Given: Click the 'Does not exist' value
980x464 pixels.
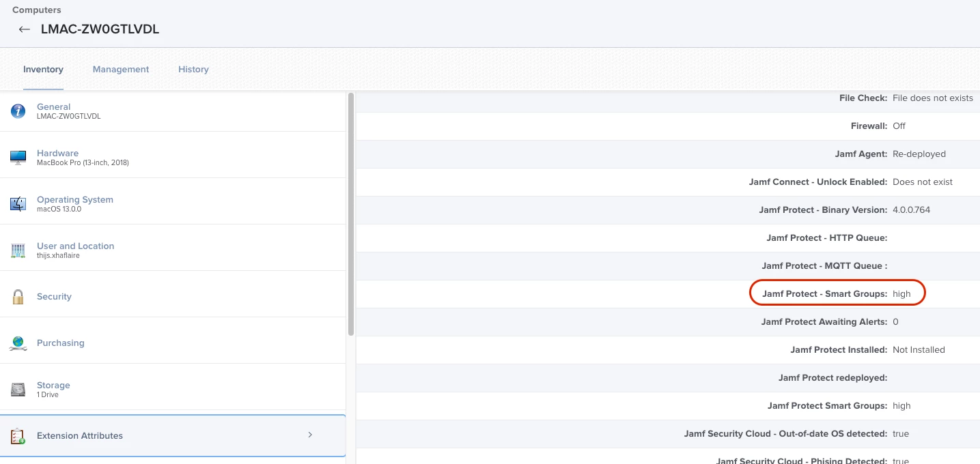Looking at the screenshot, I should click(923, 182).
